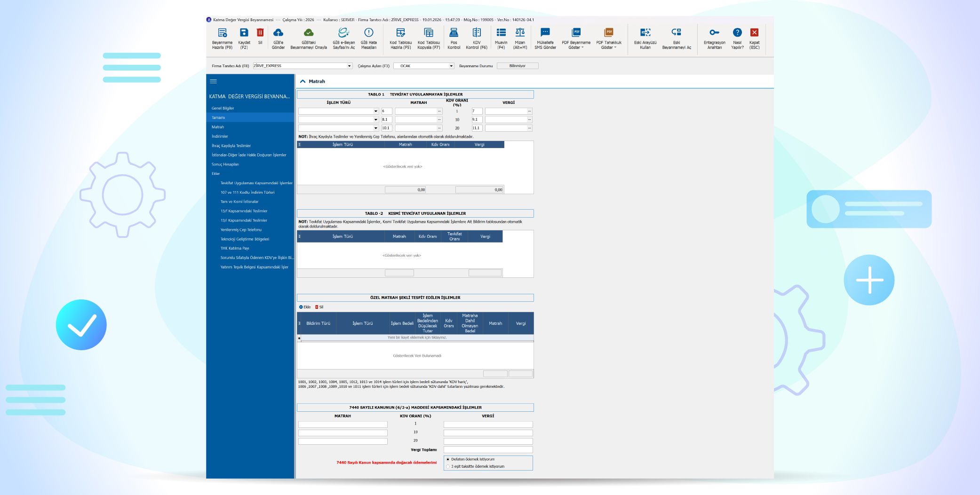Open Pos Kontrol tool
This screenshot has width=980, height=495.
454,32
